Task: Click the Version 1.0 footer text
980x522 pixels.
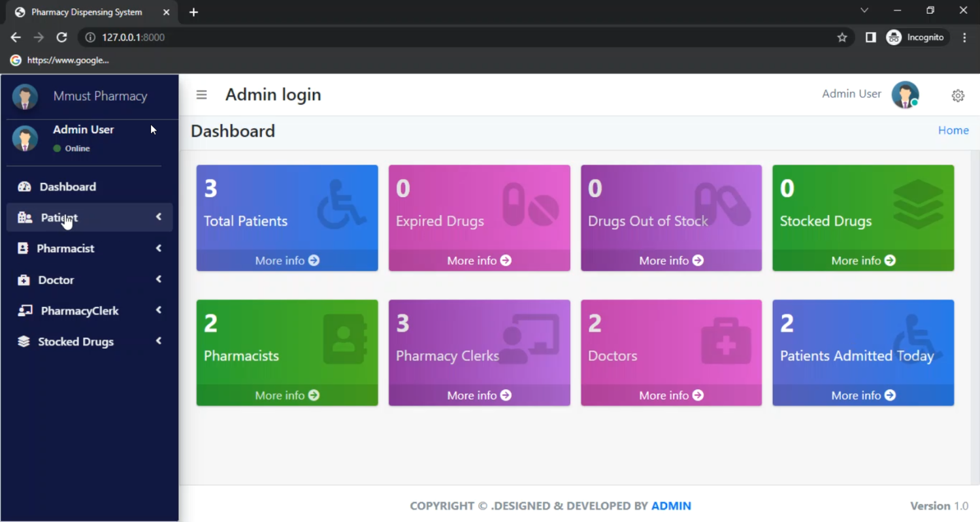Action: click(939, 506)
